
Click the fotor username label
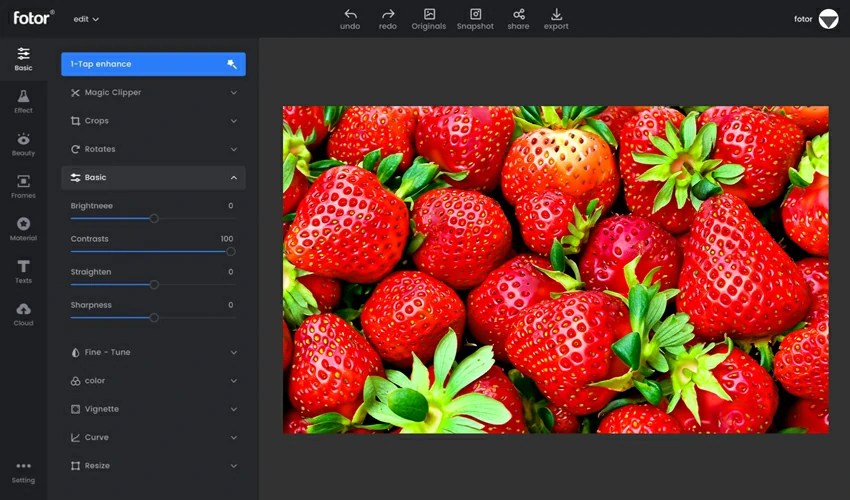[x=803, y=19]
